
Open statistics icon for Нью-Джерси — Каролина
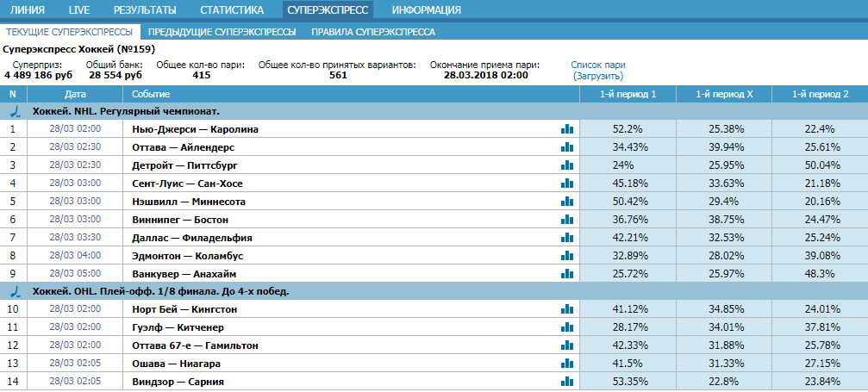click(567, 129)
